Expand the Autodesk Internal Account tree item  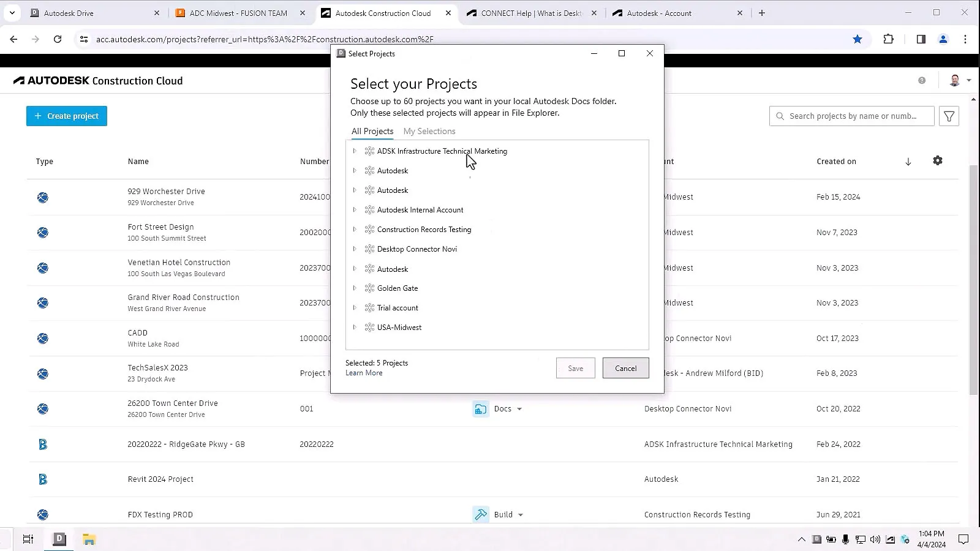coord(355,209)
